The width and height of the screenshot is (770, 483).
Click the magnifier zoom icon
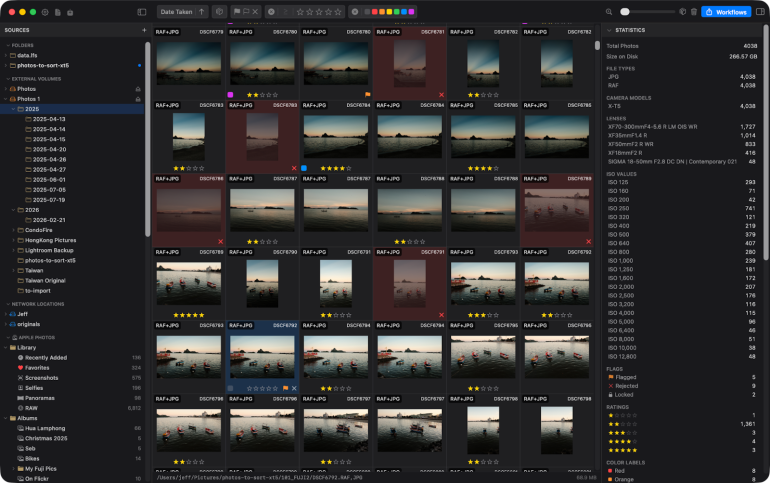point(609,12)
